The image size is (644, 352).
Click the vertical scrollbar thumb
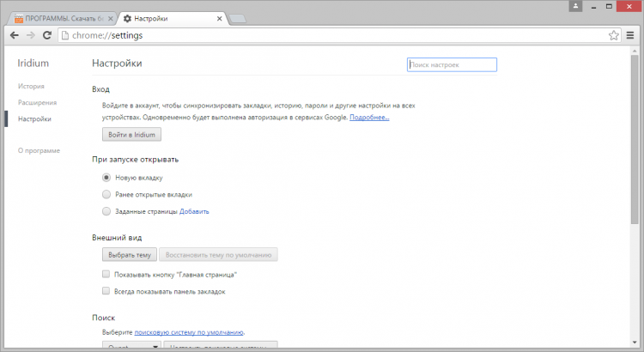click(635, 140)
